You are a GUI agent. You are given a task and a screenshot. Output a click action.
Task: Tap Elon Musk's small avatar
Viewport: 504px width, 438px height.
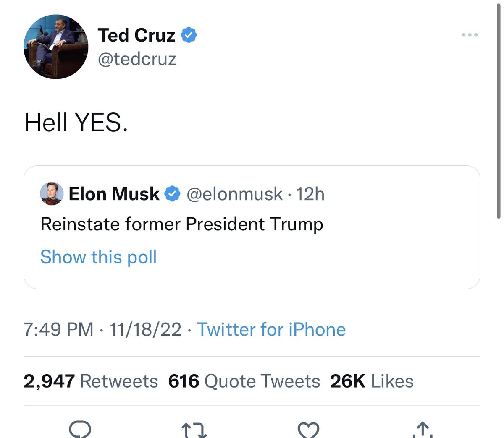(52, 194)
